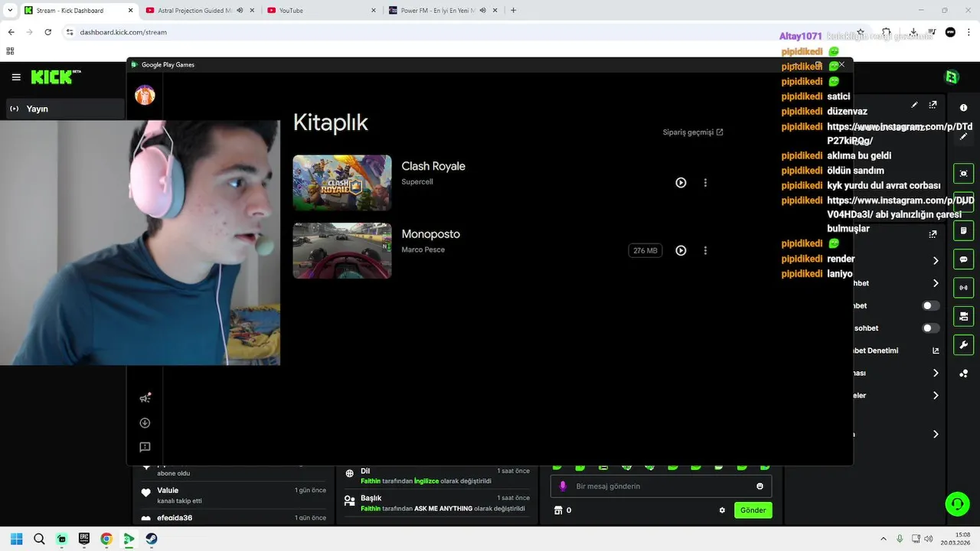
Task: Expand the lowest chevron in Kick's settings panel
Action: [936, 434]
